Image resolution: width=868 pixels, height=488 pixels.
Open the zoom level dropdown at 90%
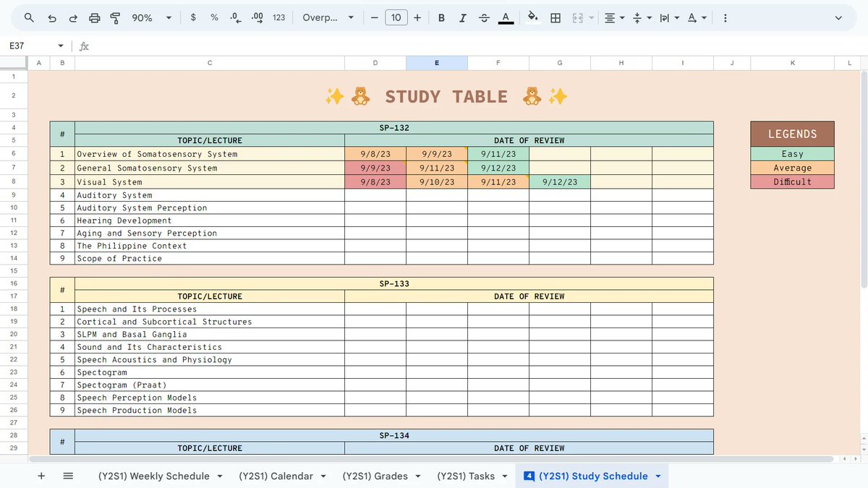tap(152, 17)
